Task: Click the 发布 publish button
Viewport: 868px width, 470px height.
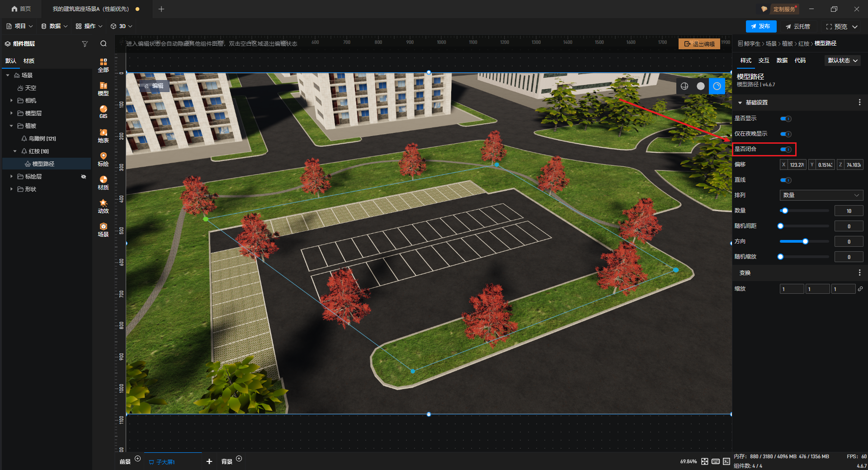Action: [x=761, y=26]
